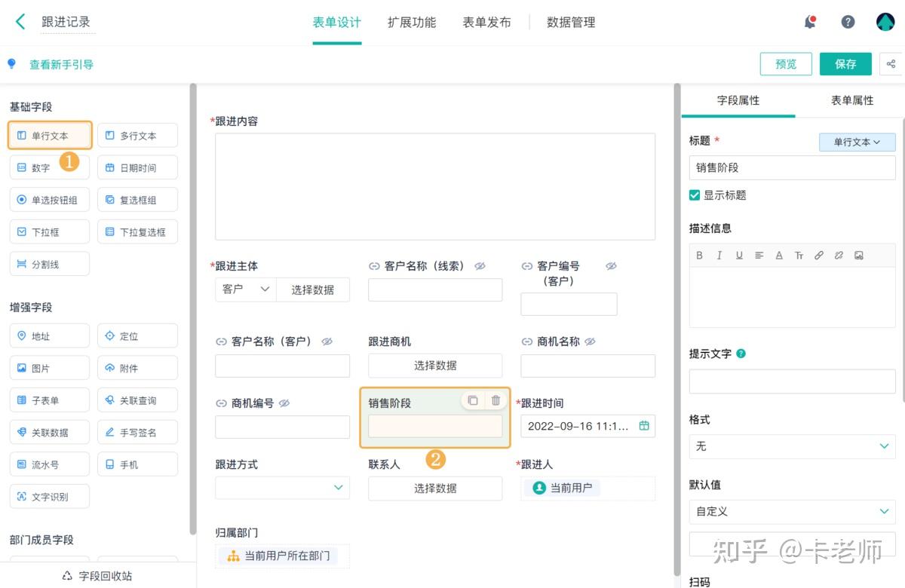Switch to the 表单属性 tab

coord(851,100)
